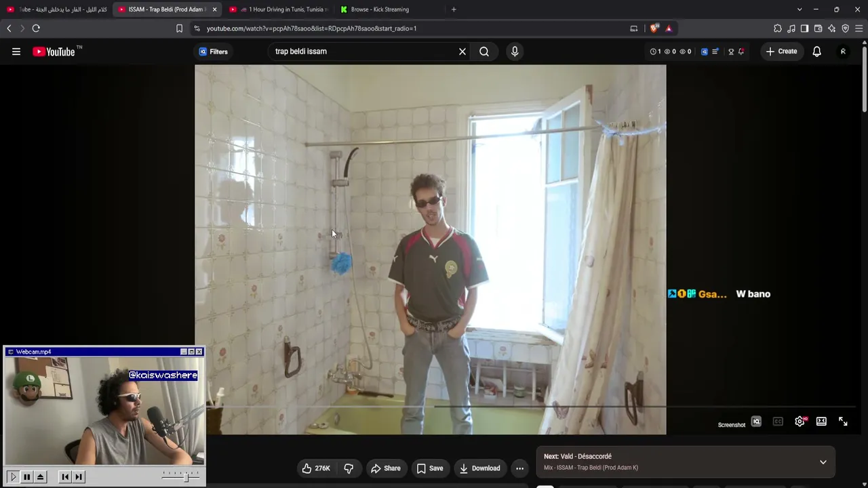Open YouTube notifications bell
The image size is (868, 488).
[817, 52]
